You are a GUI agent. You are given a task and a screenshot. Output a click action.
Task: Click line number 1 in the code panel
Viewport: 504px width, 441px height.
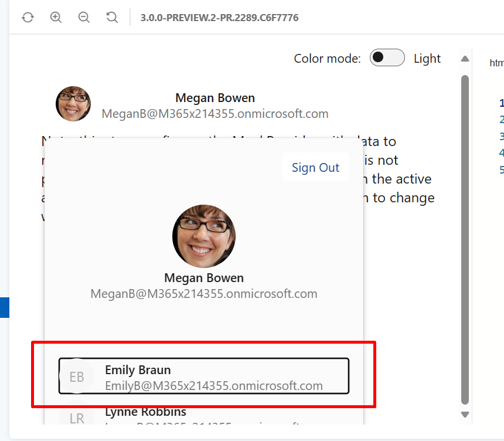click(500, 103)
